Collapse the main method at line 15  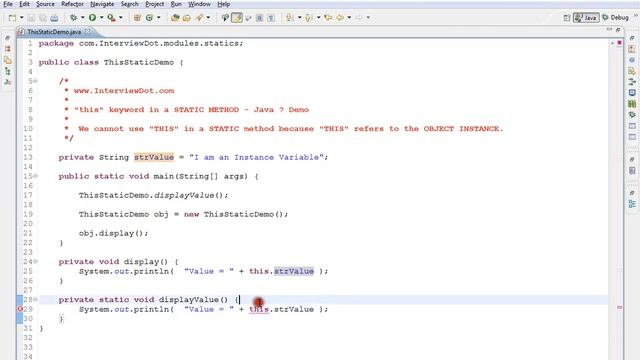click(36, 176)
